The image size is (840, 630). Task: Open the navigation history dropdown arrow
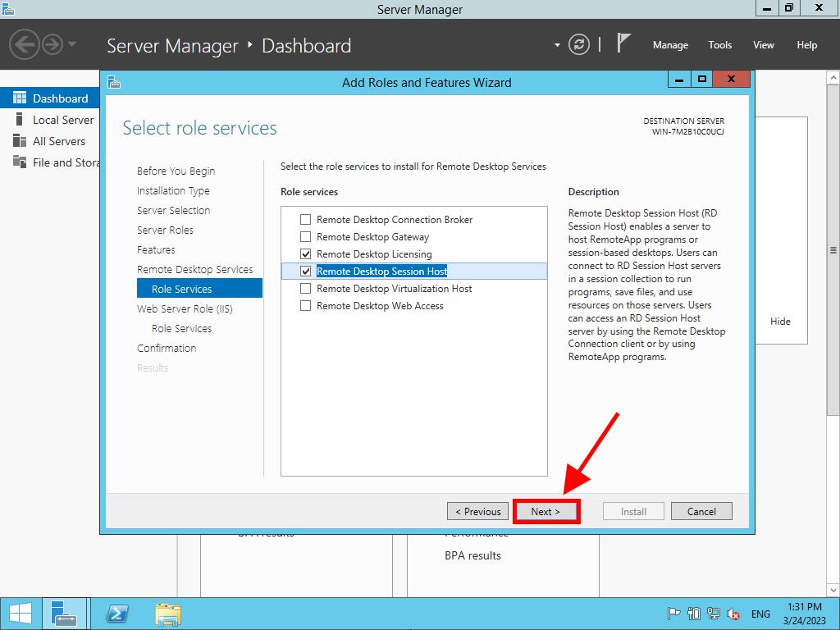(x=72, y=44)
